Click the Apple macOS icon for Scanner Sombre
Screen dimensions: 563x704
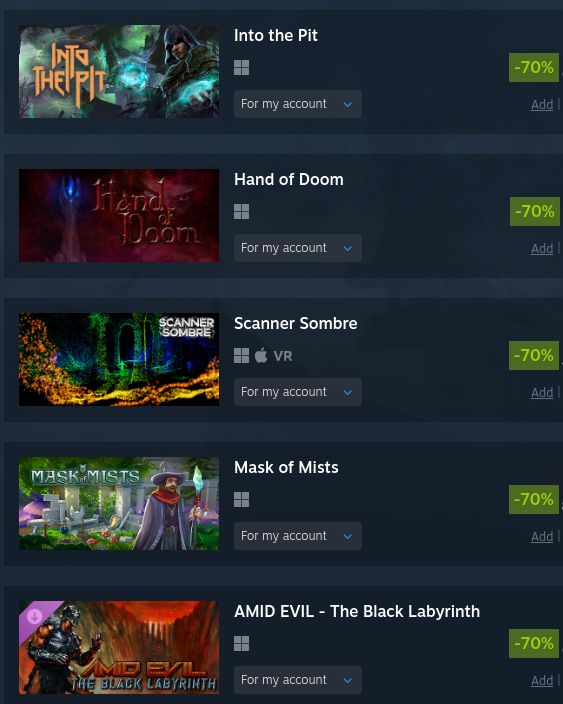(261, 356)
